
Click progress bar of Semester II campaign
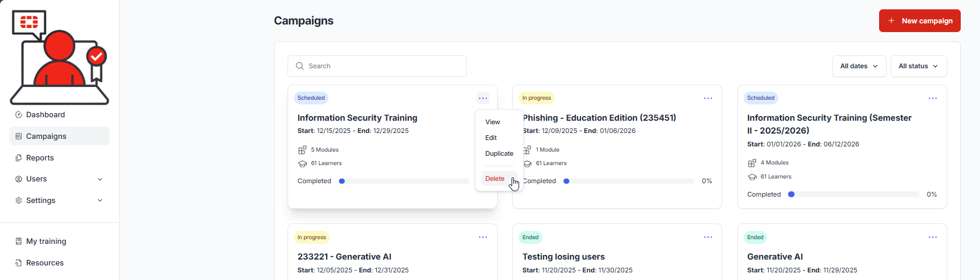(853, 194)
